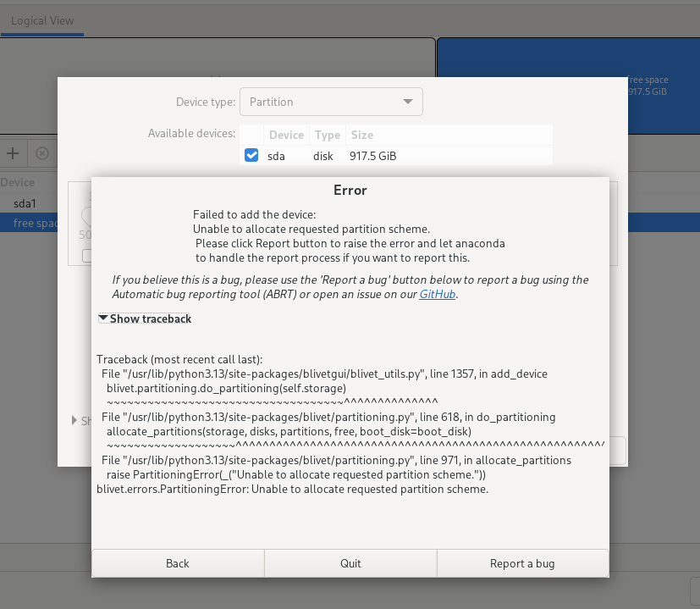This screenshot has height=609, width=700.
Task: Select the sda1 device in the tree
Action: (24, 203)
